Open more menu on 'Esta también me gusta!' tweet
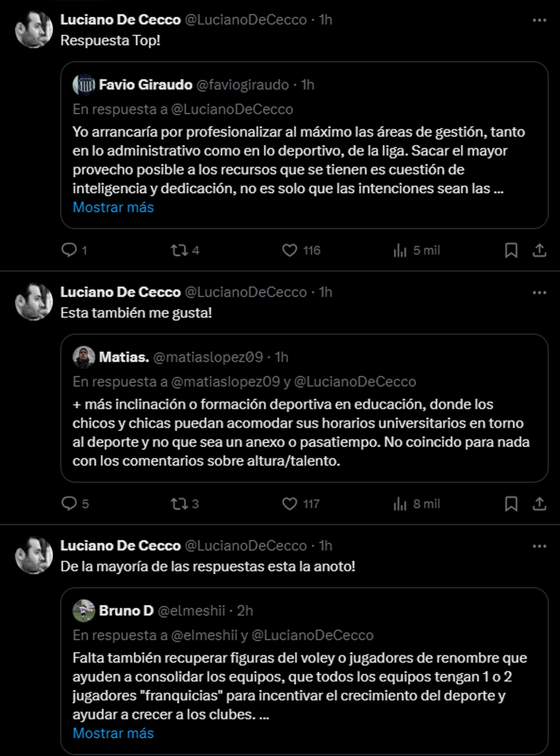The image size is (560, 756). coord(539,293)
